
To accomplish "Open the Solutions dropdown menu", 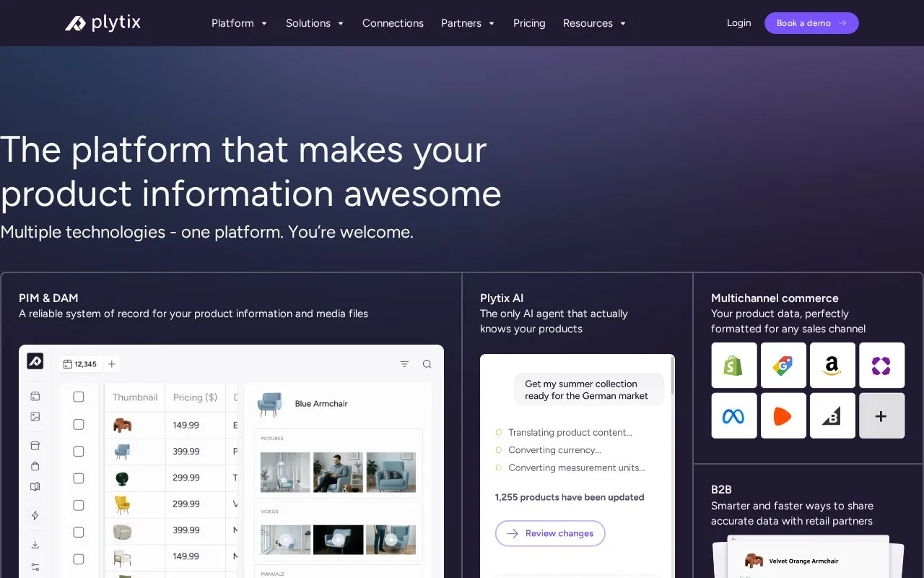I will (315, 23).
